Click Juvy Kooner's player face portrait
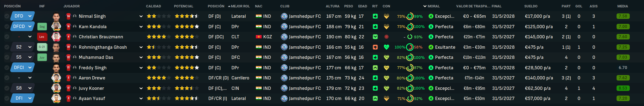 [56, 88]
